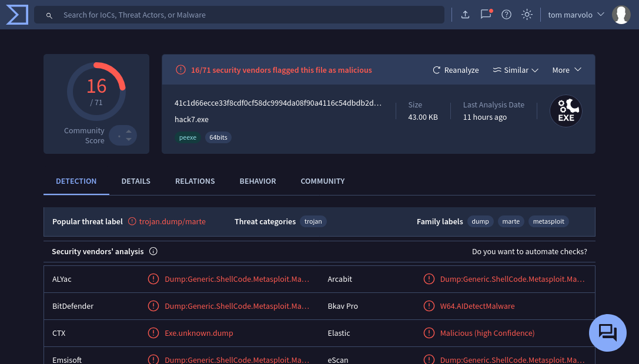This screenshot has width=639, height=364.
Task: Click the hack7.exe file name
Action: pyautogui.click(x=192, y=119)
